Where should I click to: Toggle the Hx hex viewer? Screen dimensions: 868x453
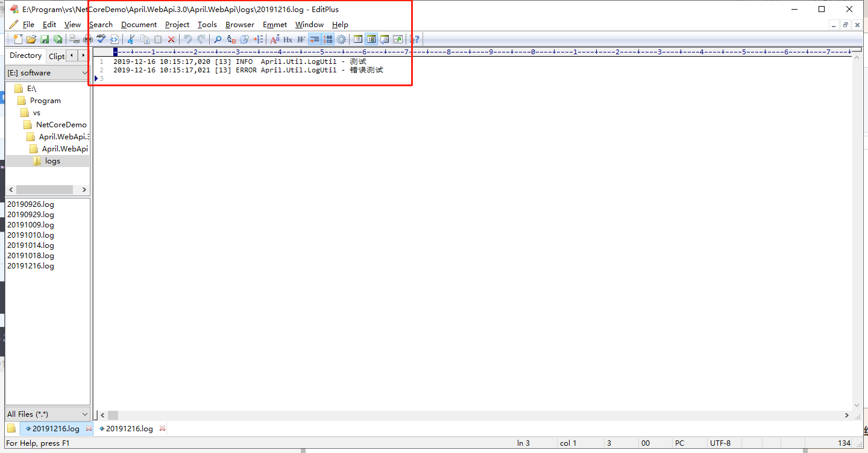point(288,39)
